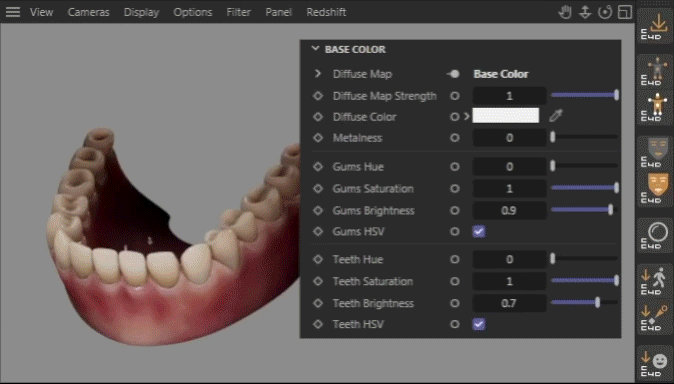Pick color with the Diffuse Color eyedropper
This screenshot has width=674, height=384.
coord(556,116)
